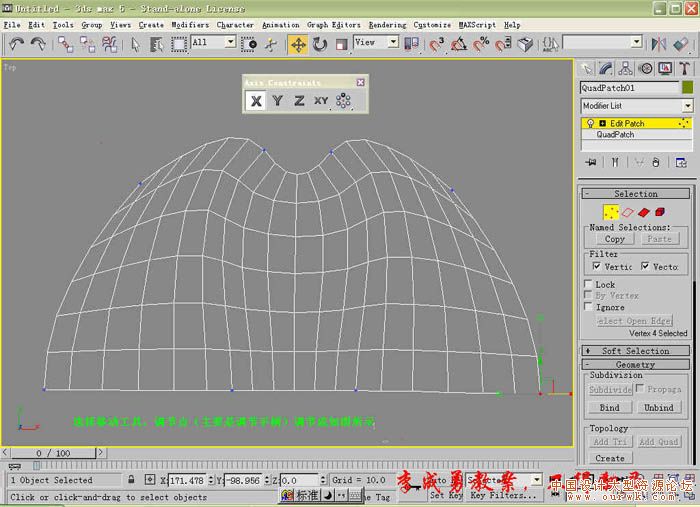Viewport: 700px width, 507px height.
Task: Toggle the Vectors filter checkbox
Action: click(645, 266)
